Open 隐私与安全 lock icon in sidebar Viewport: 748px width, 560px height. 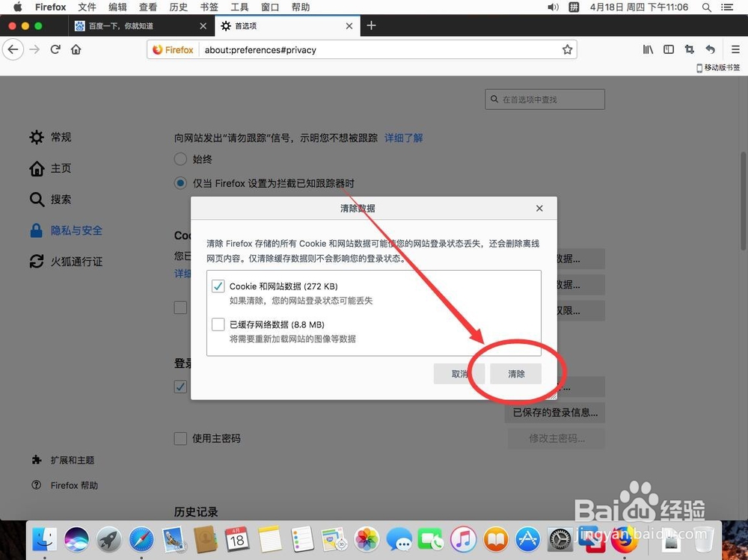click(37, 230)
